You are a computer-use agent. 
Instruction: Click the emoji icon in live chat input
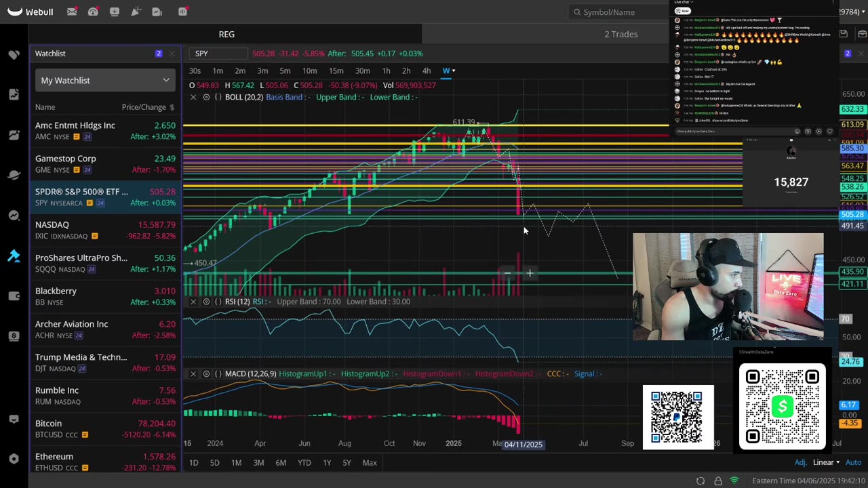click(797, 131)
